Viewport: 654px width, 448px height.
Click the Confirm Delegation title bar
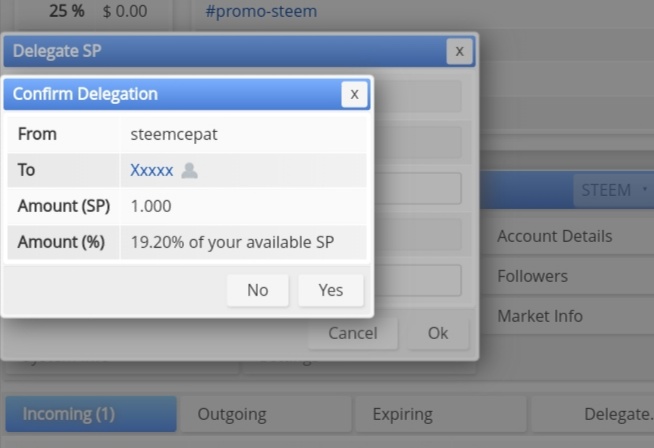pos(187,94)
